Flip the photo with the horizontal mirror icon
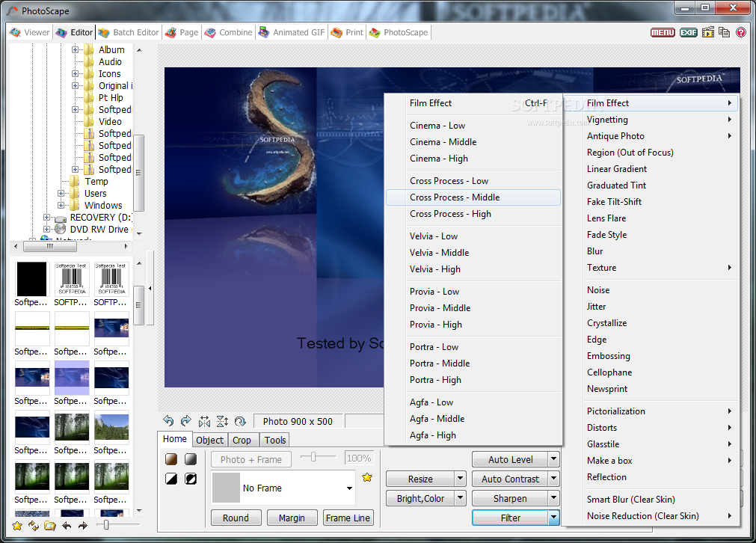Image resolution: width=756 pixels, height=543 pixels. point(204,421)
